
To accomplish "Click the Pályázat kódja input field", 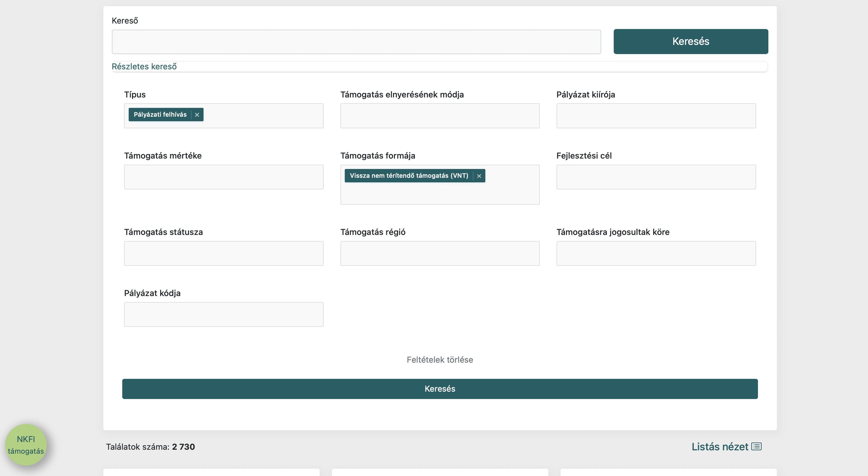I will click(x=223, y=314).
